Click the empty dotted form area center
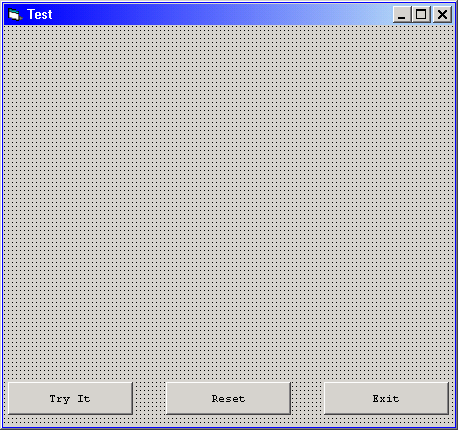 (x=229, y=203)
